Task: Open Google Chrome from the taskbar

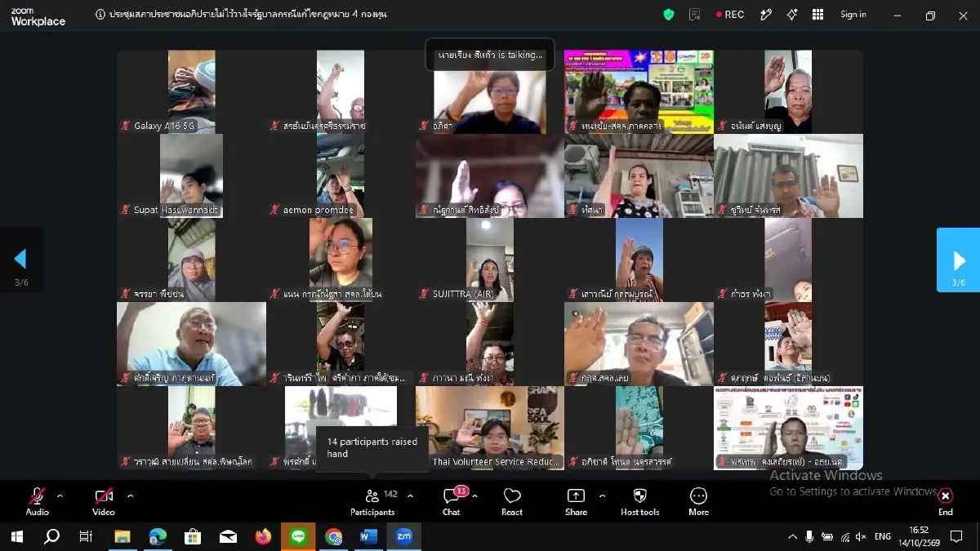Action: click(333, 536)
